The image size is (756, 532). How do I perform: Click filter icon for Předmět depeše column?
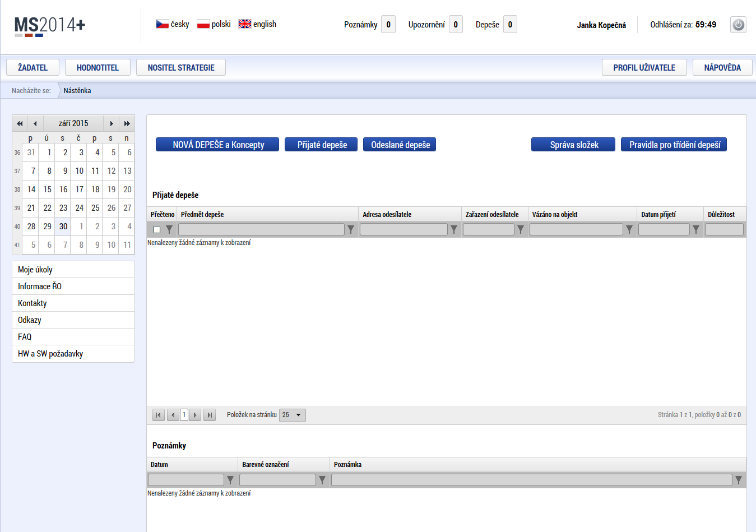tap(351, 229)
